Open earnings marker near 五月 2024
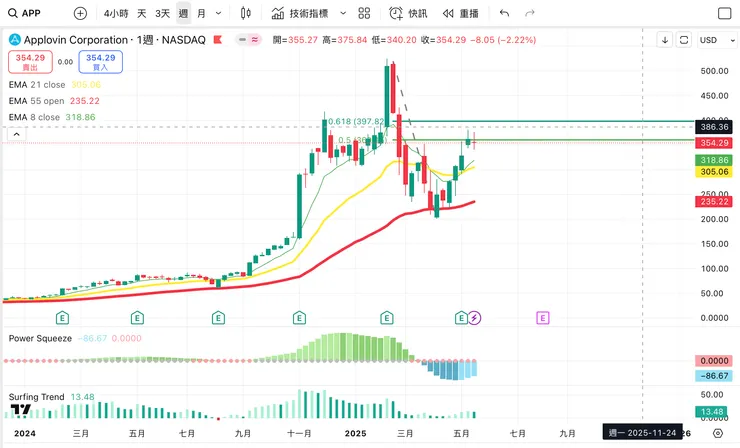740x448 pixels. pos(137,318)
